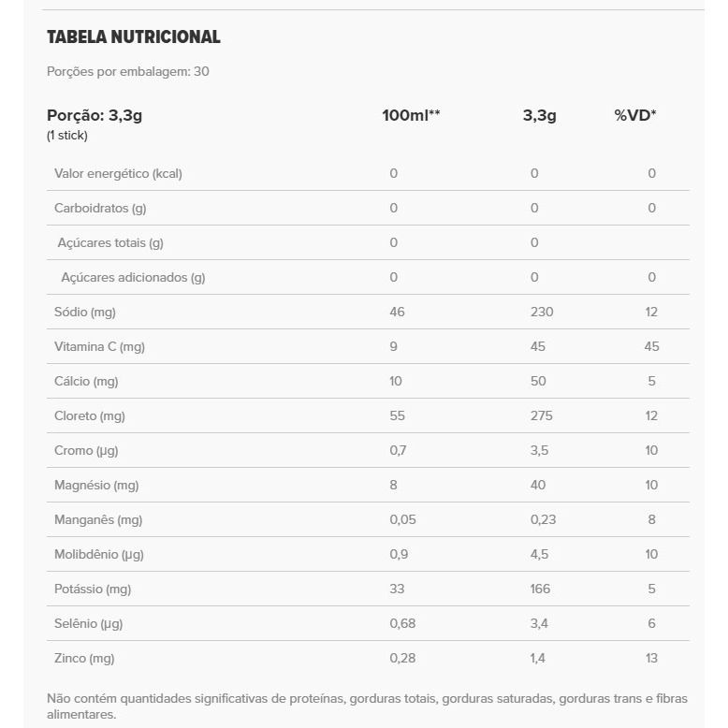Select the 'Manganês (mg)' row label

98,520
